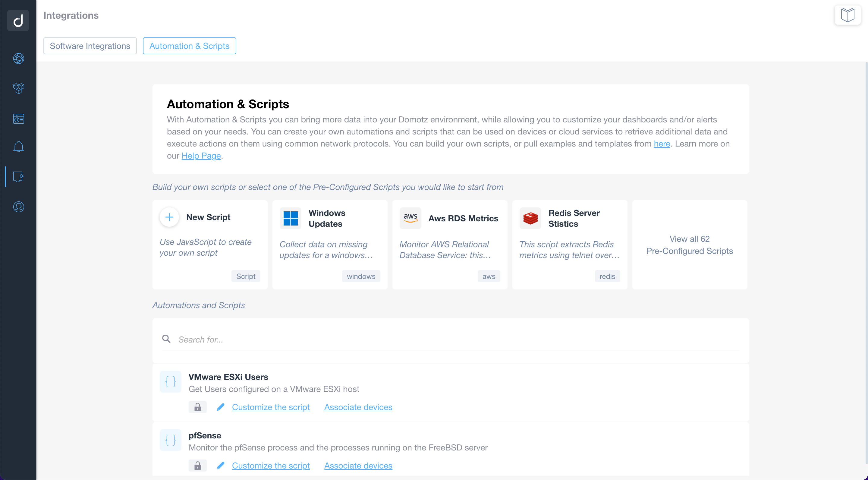Click the user/support icon in sidebar
Viewport: 868px width, 480px height.
point(18,207)
